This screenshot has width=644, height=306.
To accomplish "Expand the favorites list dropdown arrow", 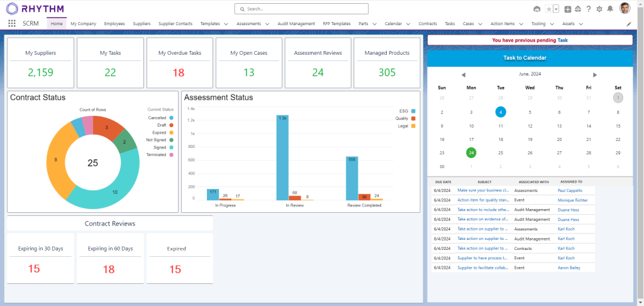I will click(x=556, y=9).
